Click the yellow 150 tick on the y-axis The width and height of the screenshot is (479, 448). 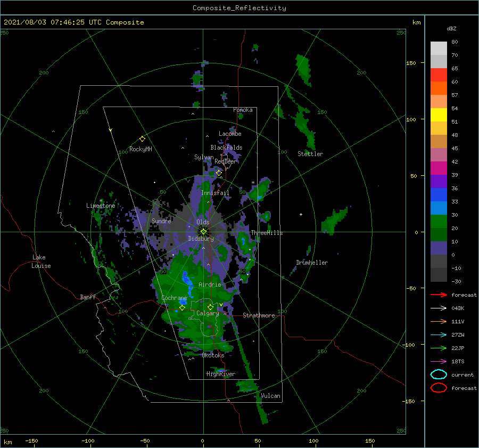coord(411,63)
